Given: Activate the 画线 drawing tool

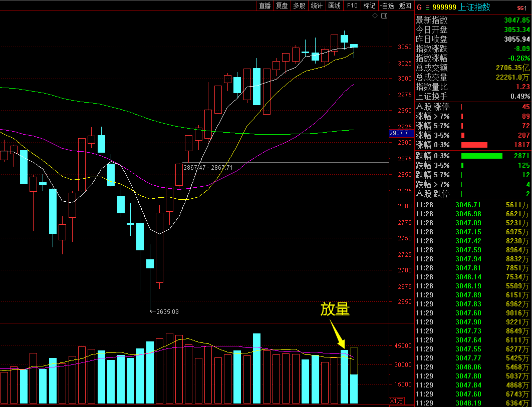Looking at the screenshot, I should [x=334, y=6].
